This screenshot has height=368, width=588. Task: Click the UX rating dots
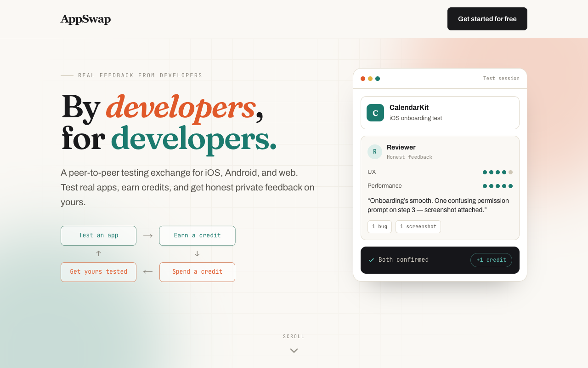pos(498,172)
